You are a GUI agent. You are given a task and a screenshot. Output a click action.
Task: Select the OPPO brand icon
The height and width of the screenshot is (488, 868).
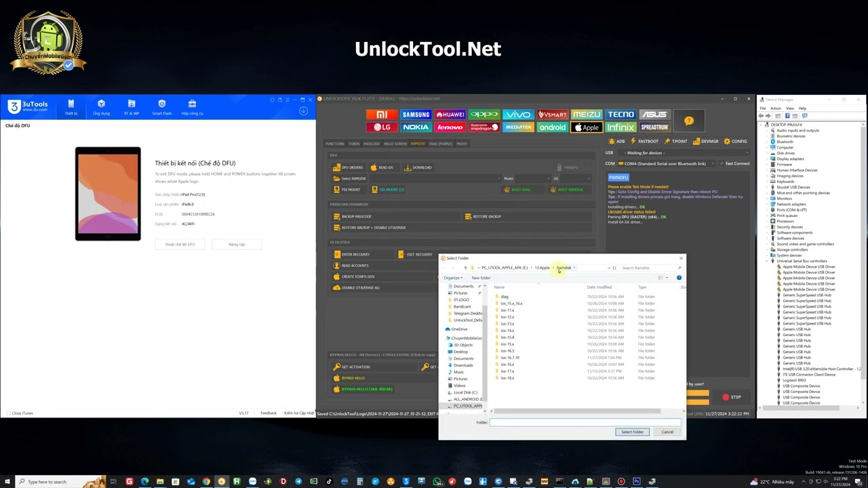(484, 115)
